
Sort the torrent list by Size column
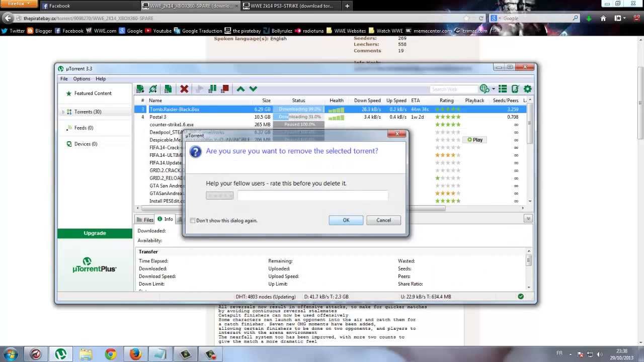click(x=266, y=101)
